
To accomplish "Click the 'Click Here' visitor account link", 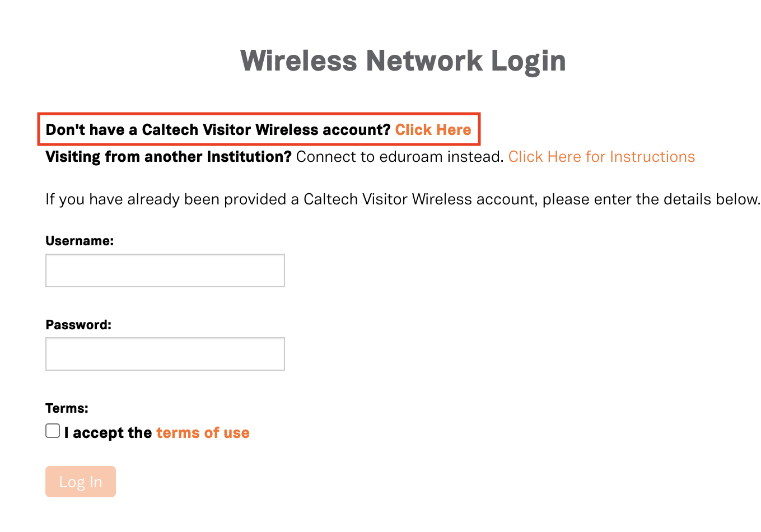I will point(433,130).
